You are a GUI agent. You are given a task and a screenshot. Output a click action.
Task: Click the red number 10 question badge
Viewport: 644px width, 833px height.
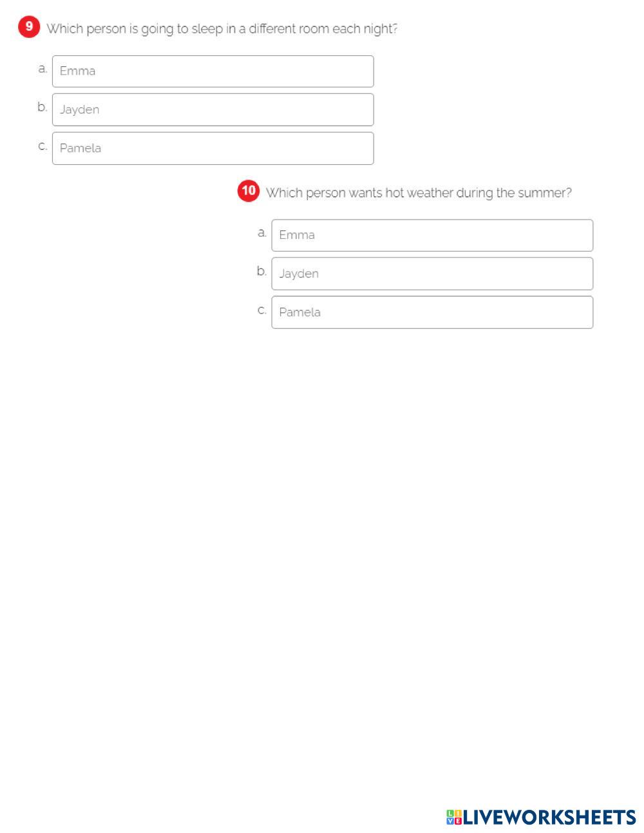(x=249, y=191)
